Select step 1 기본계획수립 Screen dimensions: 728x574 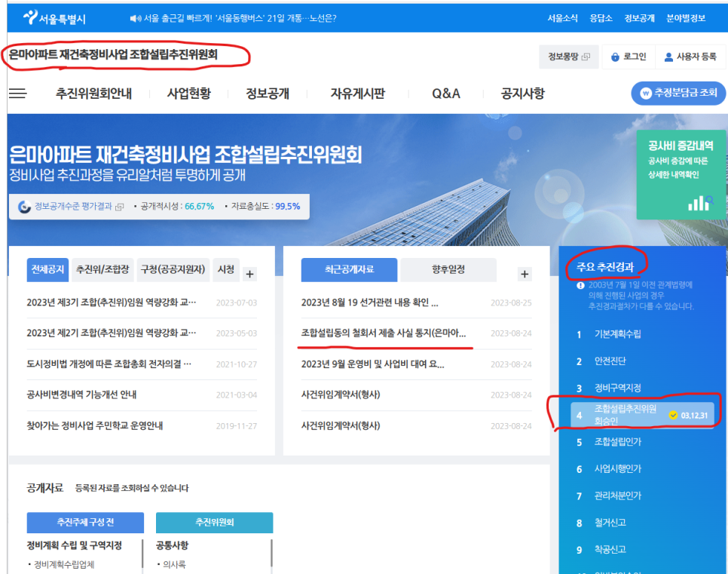click(x=617, y=334)
